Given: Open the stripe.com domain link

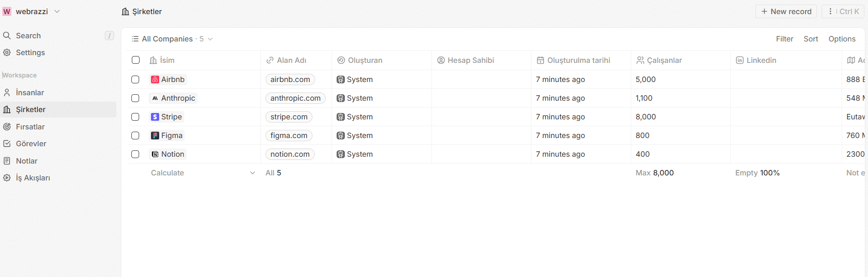Looking at the screenshot, I should pos(289,117).
